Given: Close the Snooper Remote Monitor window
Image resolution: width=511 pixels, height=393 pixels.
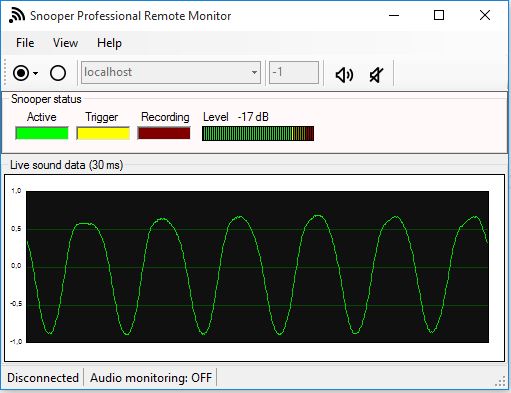Looking at the screenshot, I should pyautogui.click(x=485, y=15).
